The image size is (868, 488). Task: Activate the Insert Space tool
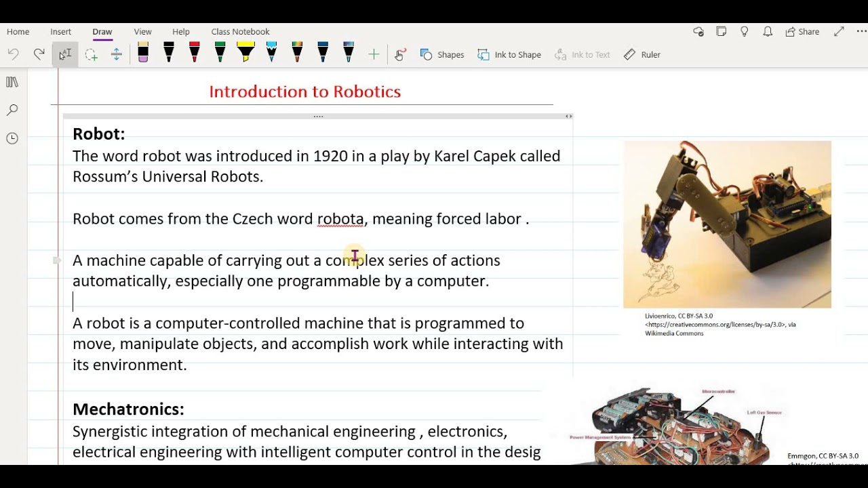[x=116, y=55]
